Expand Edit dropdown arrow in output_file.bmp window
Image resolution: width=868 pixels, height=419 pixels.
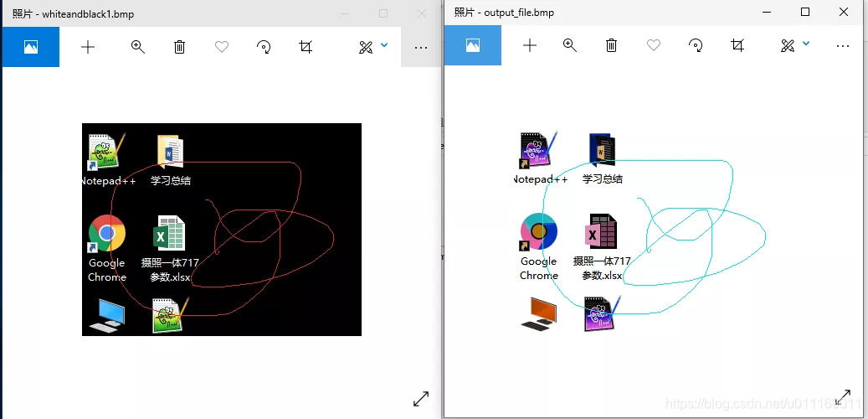806,44
